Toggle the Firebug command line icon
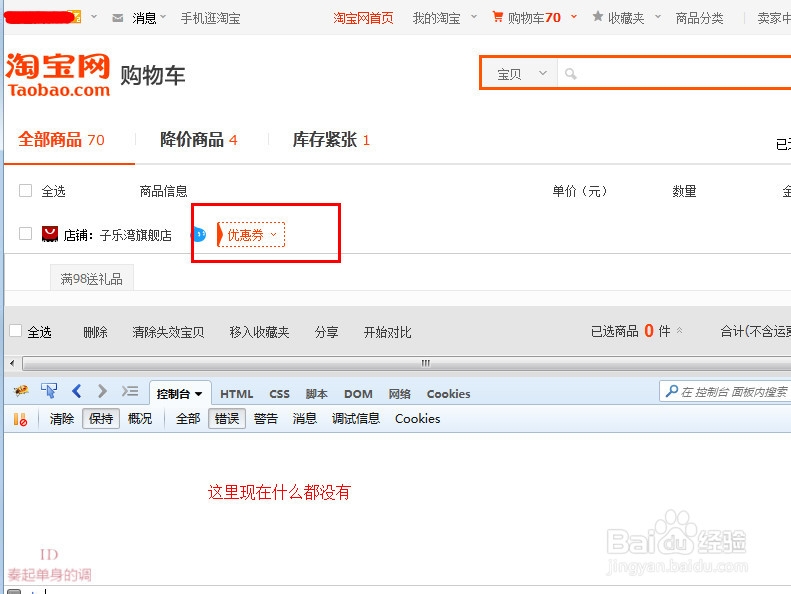 point(130,391)
